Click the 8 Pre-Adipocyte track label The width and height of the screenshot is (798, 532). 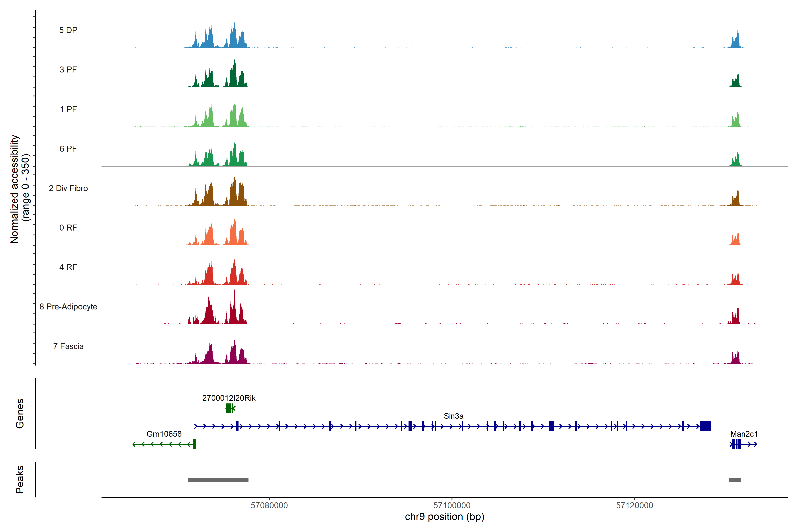pos(68,307)
